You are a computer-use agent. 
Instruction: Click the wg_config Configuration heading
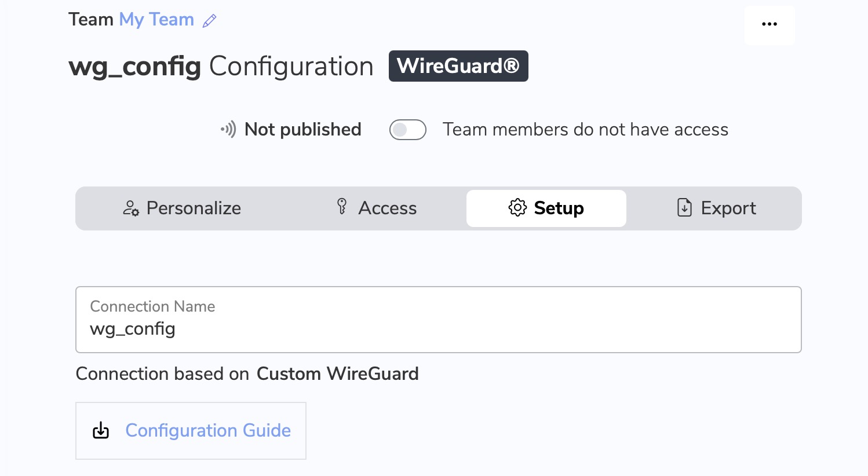point(221,67)
